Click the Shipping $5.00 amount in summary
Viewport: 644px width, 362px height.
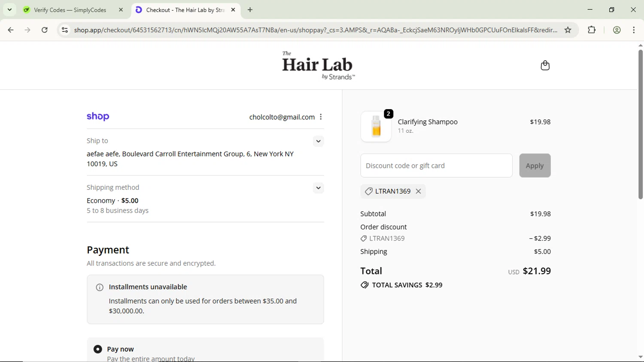point(542,252)
